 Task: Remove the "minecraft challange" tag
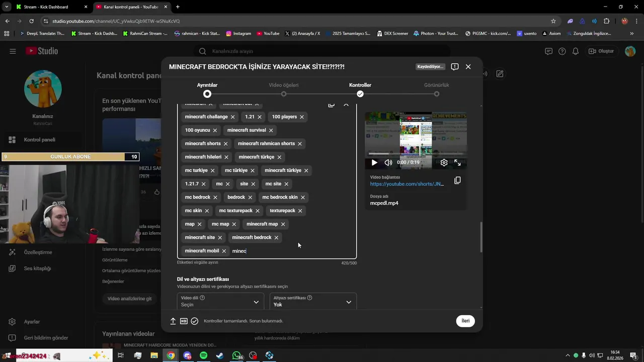[232, 117]
